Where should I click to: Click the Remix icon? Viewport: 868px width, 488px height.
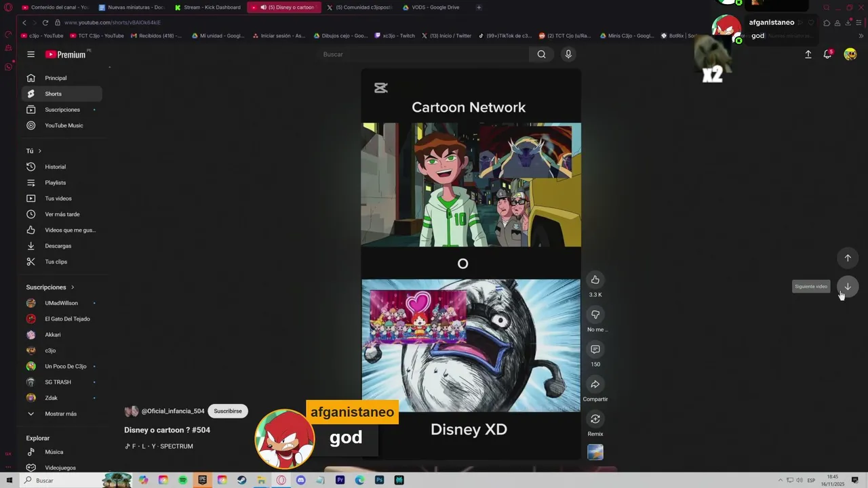(595, 419)
